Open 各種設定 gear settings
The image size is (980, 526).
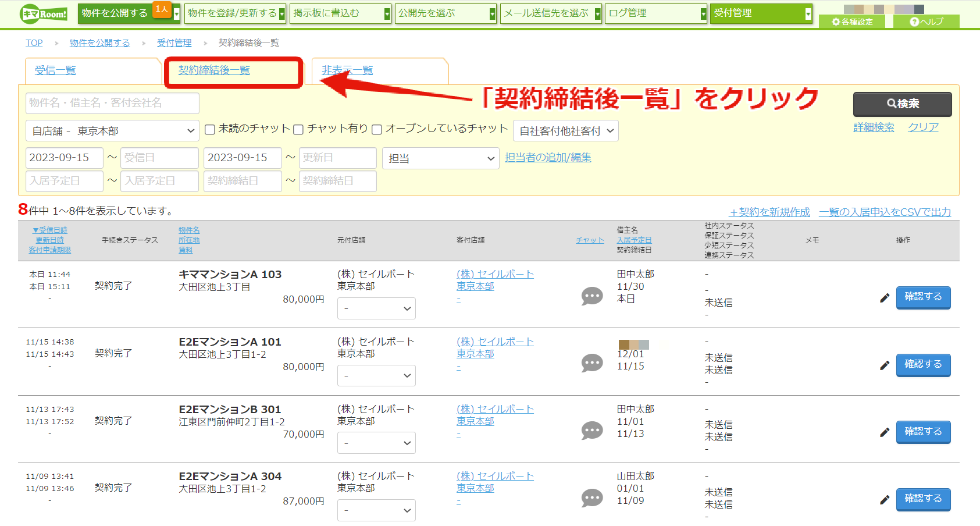[x=852, y=22]
